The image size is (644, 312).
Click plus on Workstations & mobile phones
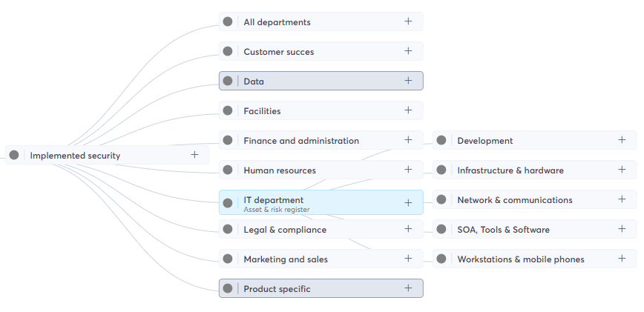[x=622, y=259]
